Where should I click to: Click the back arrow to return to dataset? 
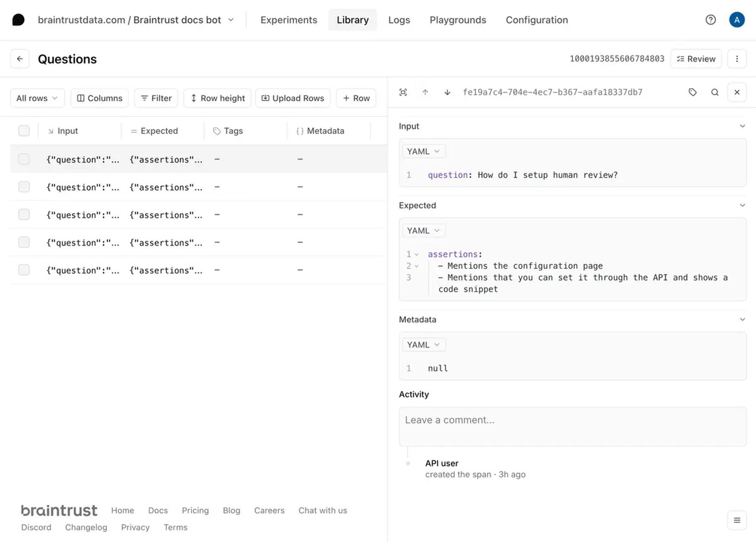19,59
